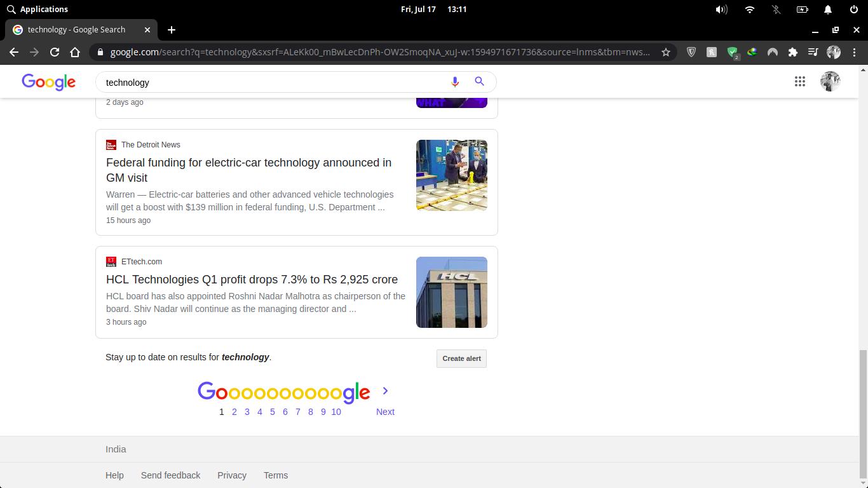Go to results page 2
Screen dimensions: 868x488
click(x=234, y=412)
